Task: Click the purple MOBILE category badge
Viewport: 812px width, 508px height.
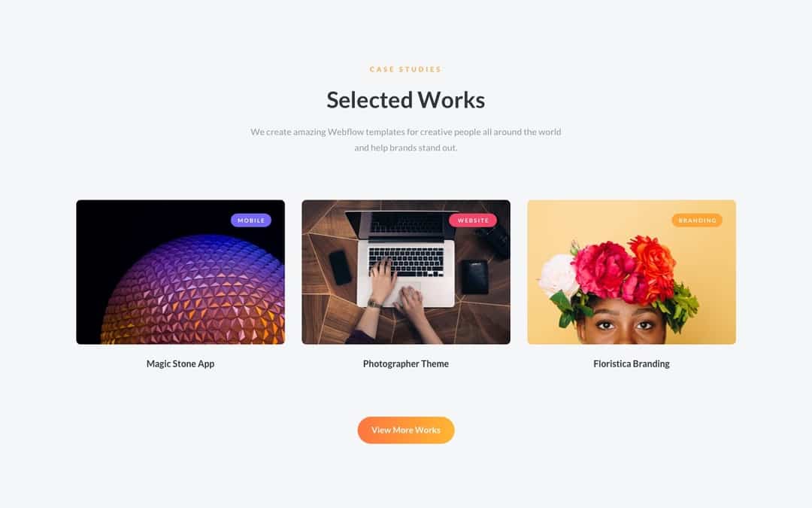Action: click(250, 221)
